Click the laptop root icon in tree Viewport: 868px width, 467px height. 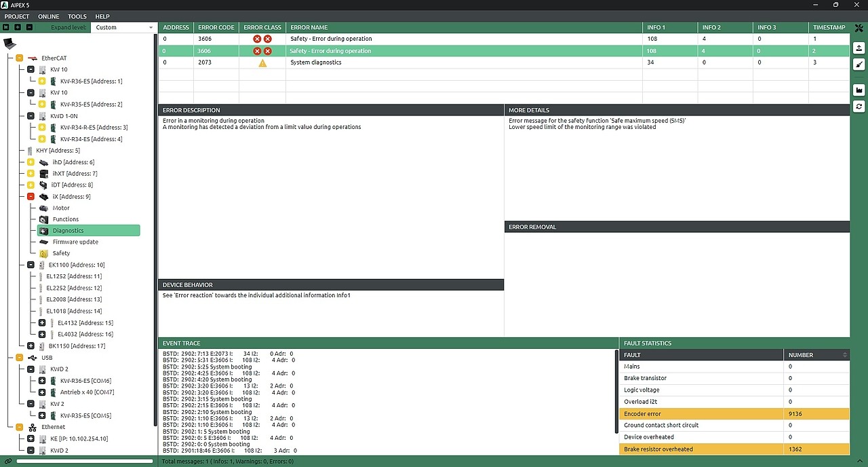point(9,44)
